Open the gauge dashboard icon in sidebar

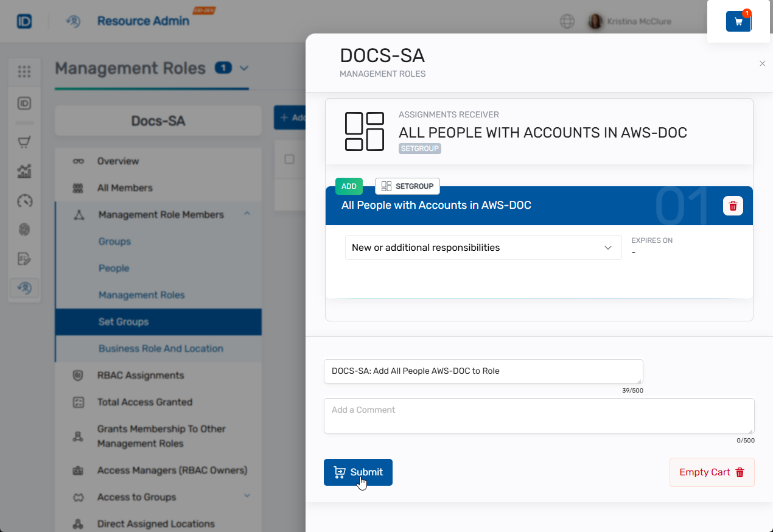coord(24,201)
